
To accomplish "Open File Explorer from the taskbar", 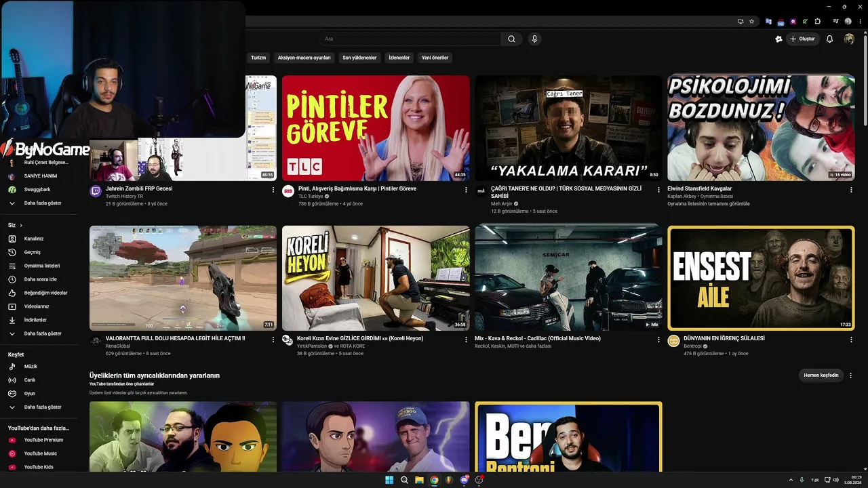I will pyautogui.click(x=419, y=480).
